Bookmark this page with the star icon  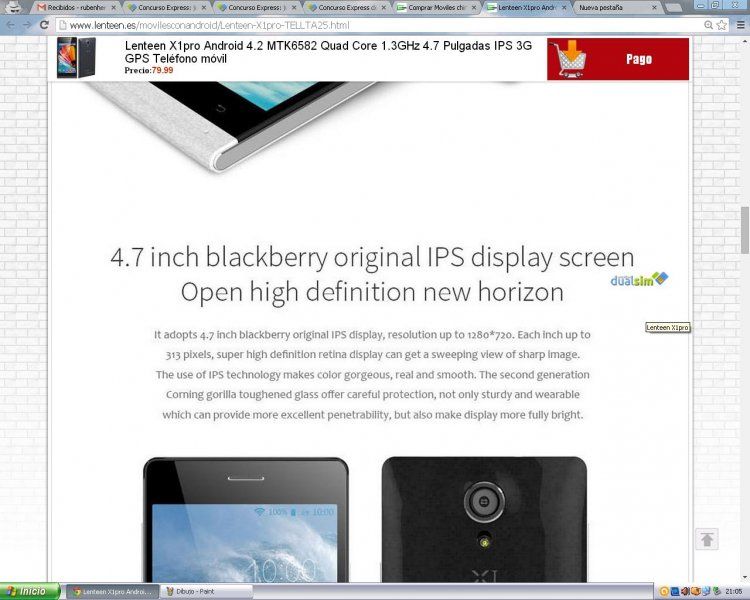click(x=721, y=25)
